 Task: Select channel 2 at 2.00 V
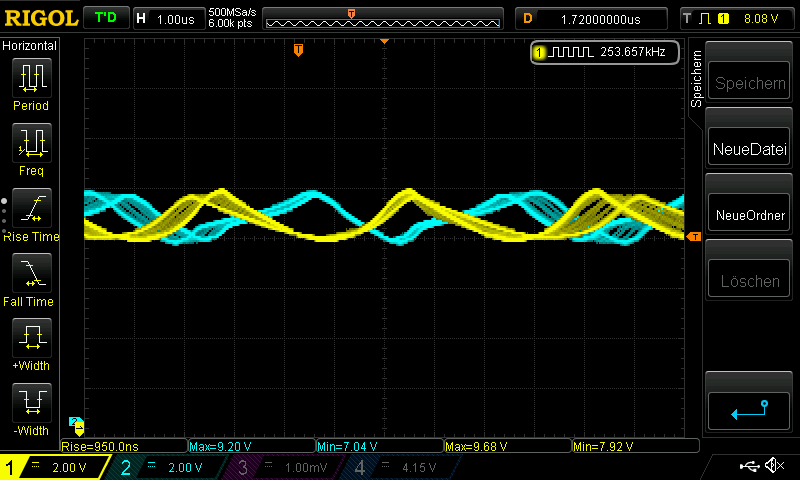[166, 467]
